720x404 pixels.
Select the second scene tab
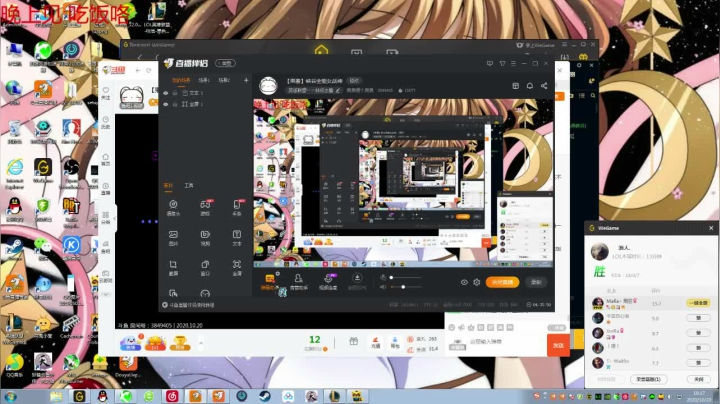point(204,80)
